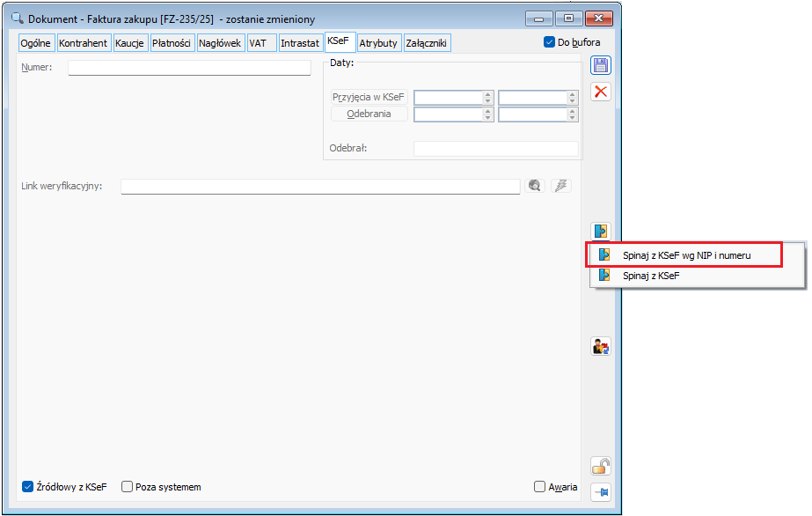
Task: Switch to the Kontrahent tab
Action: point(83,43)
